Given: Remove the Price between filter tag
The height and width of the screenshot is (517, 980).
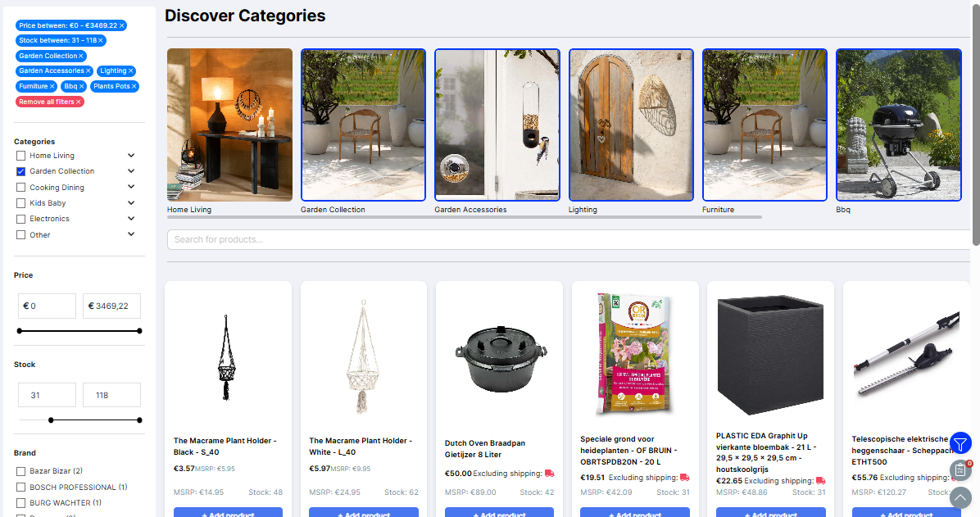Looking at the screenshot, I should click(122, 25).
